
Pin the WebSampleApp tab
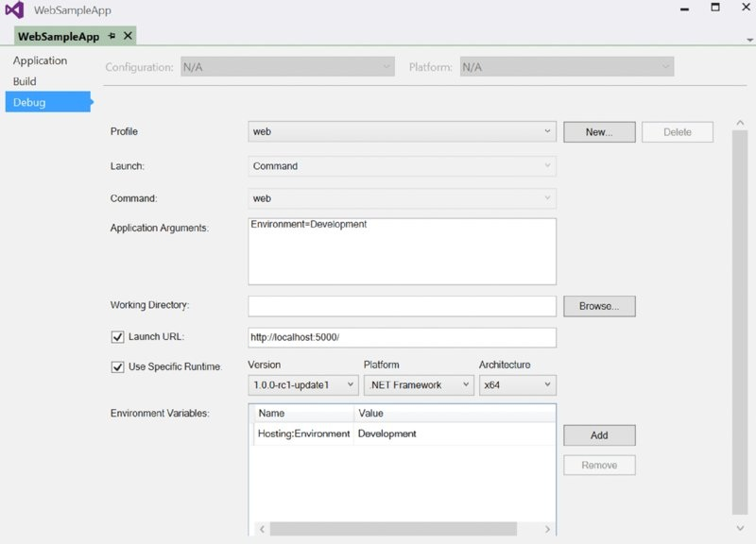(x=112, y=36)
